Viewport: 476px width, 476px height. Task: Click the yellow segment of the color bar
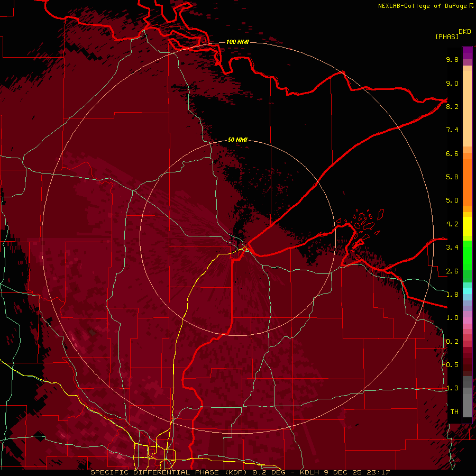pos(467,226)
